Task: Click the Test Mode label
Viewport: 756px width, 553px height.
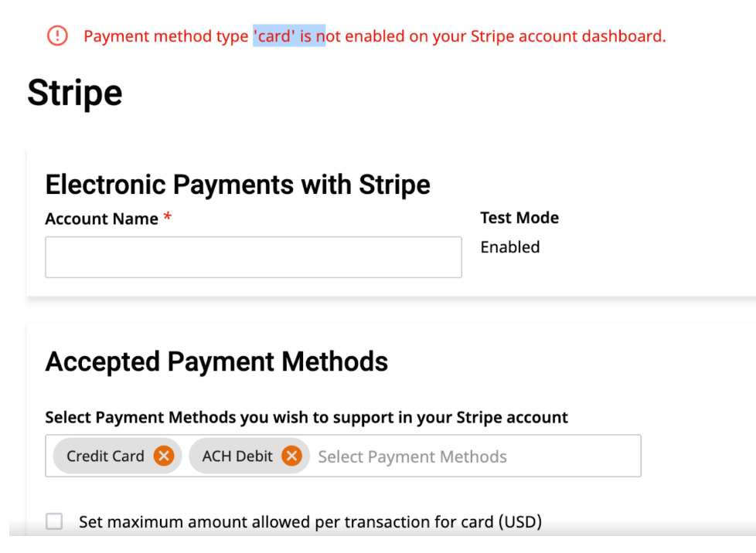Action: click(x=519, y=218)
